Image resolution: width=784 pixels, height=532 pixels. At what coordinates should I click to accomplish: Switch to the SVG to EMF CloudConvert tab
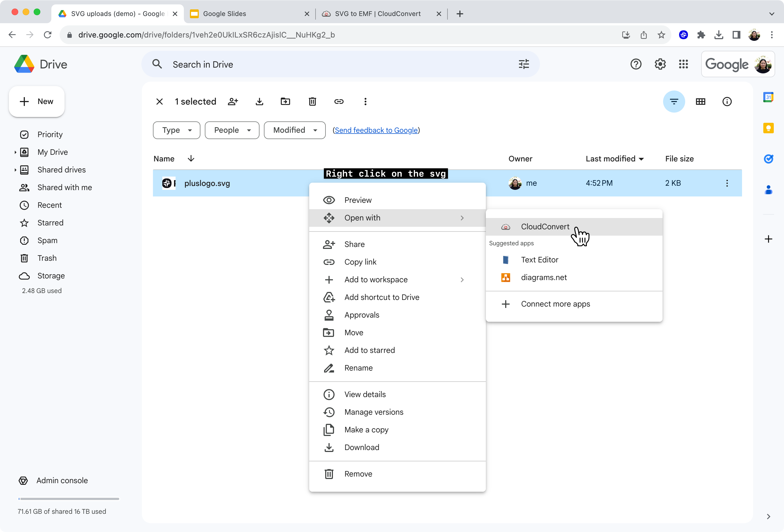(382, 14)
